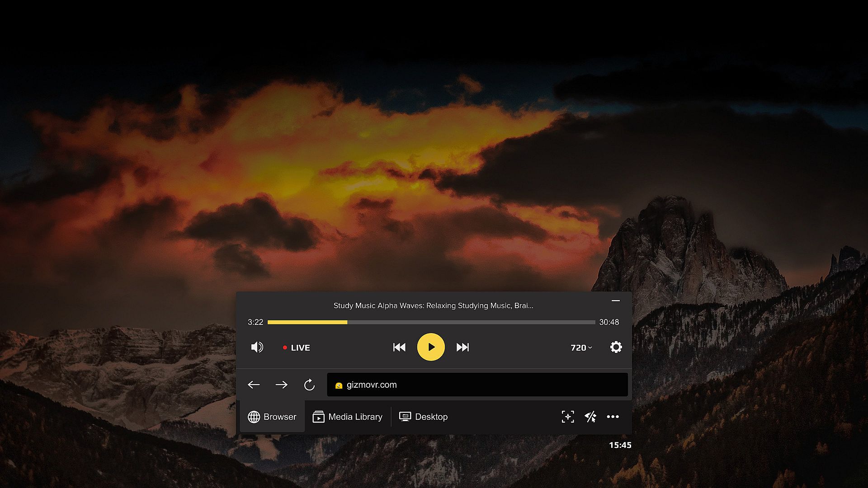Skip to previous track
This screenshot has width=868, height=488.
coord(399,347)
